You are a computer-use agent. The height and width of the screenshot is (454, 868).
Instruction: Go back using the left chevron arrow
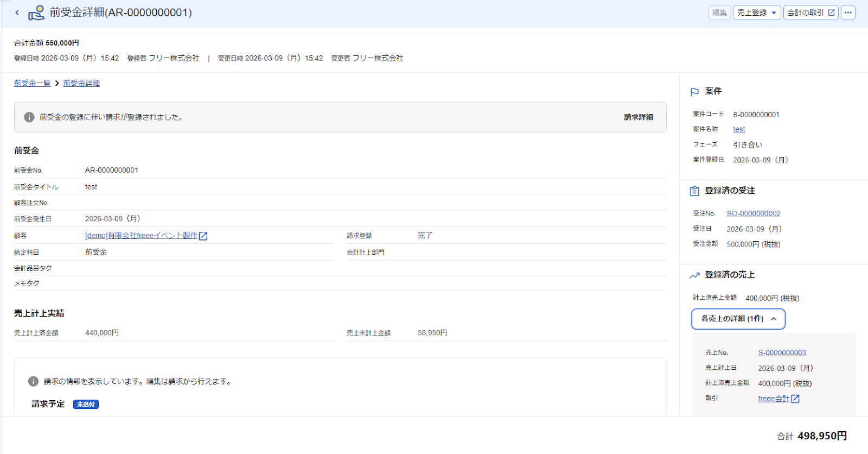(x=17, y=12)
